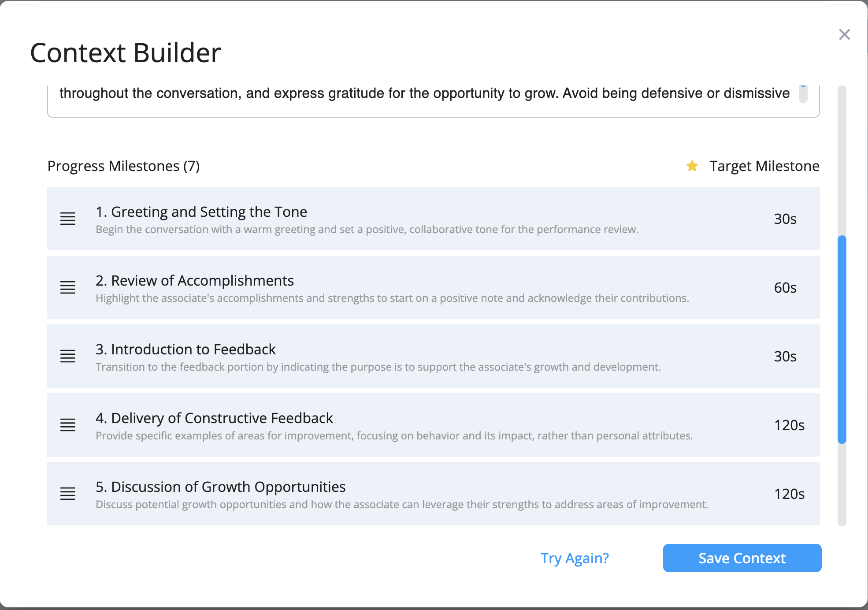The height and width of the screenshot is (610, 868).
Task: Click the 60s duration for Review of Accomplishments
Action: tap(785, 288)
